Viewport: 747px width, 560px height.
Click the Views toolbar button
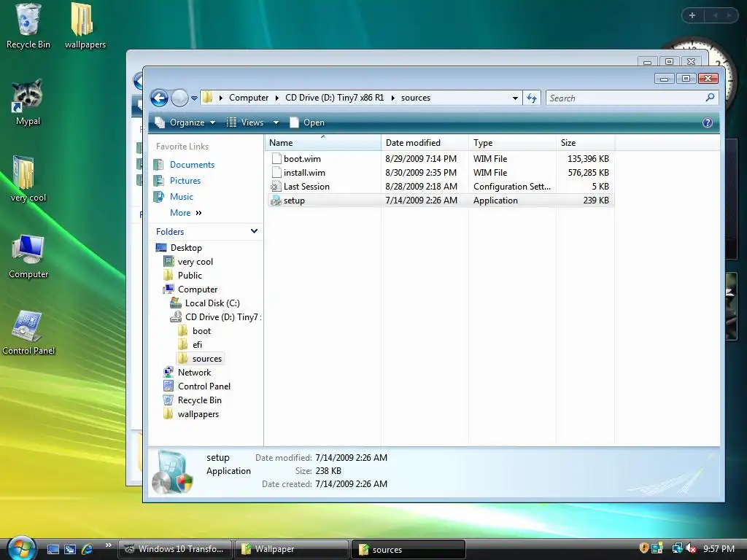[245, 122]
